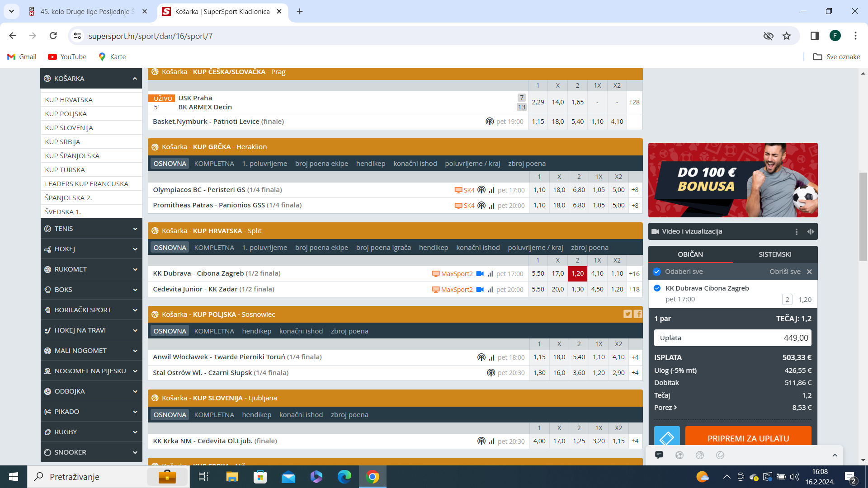Open +16 more bets for KK Dubrava
The height and width of the screenshot is (488, 868).
tap(634, 273)
